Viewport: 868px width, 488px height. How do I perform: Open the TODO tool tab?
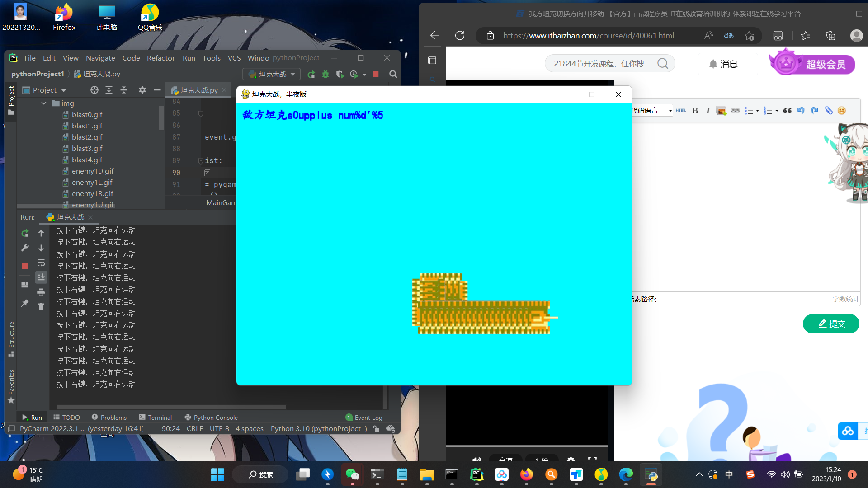(66, 418)
